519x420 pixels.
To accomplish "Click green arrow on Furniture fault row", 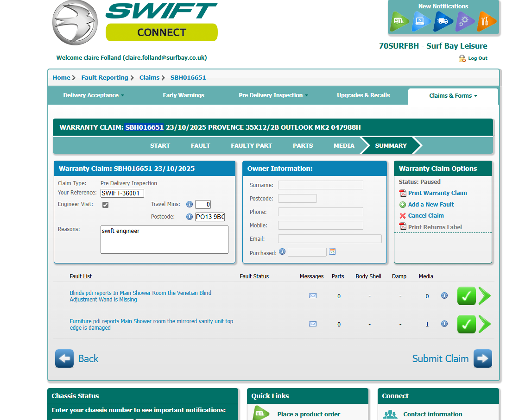I will pyautogui.click(x=485, y=324).
